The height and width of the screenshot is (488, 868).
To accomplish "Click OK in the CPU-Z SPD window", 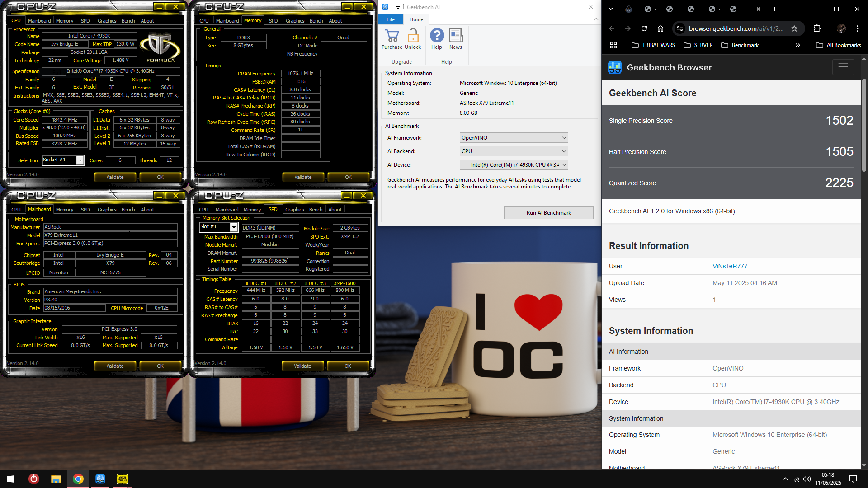I will [348, 366].
